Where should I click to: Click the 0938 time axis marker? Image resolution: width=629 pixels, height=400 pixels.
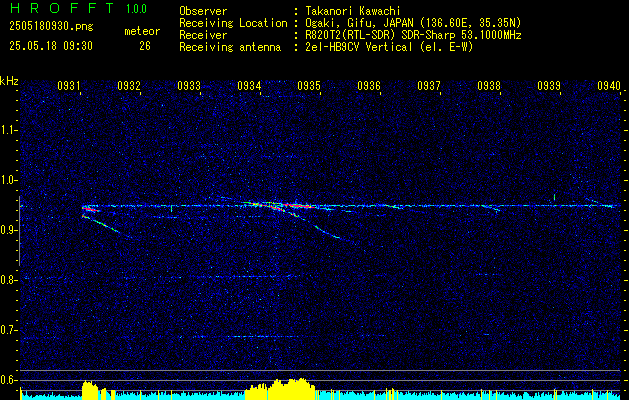[489, 86]
